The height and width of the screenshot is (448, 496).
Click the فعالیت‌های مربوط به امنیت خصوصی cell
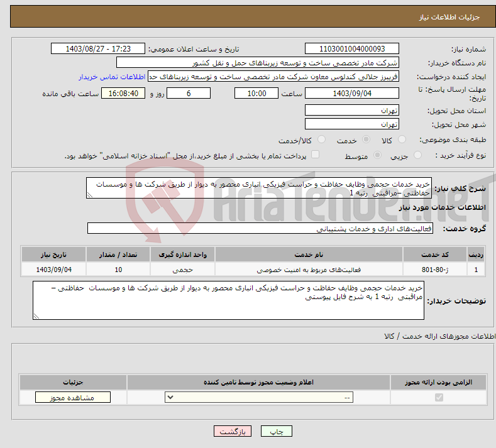[x=309, y=270]
